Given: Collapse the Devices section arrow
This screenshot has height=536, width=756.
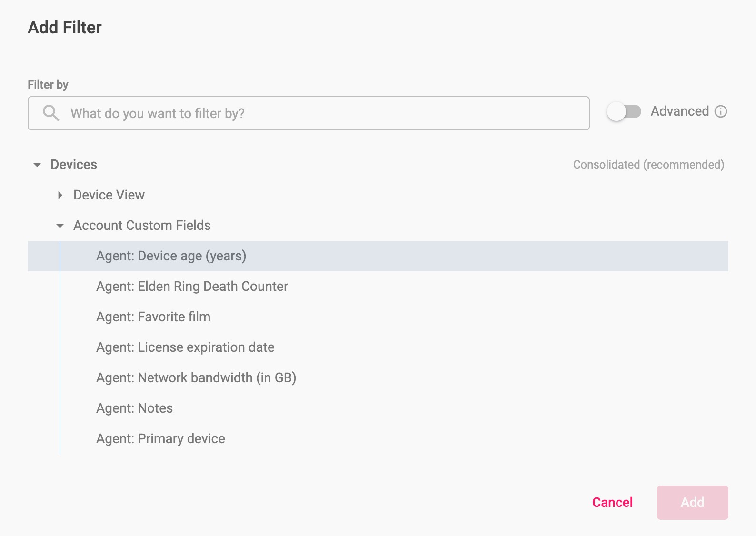Looking at the screenshot, I should tap(37, 165).
